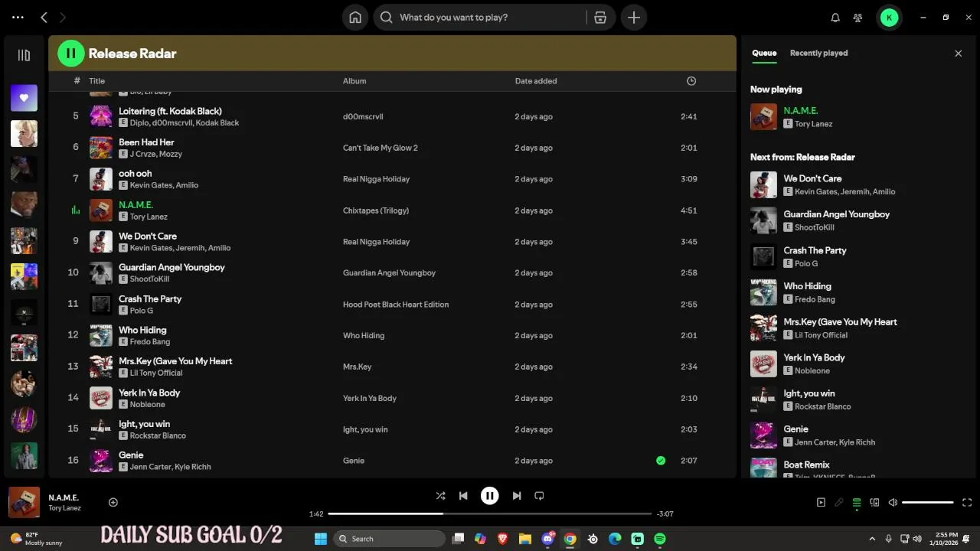
Task: Toggle shuffle playback
Action: pyautogui.click(x=440, y=496)
